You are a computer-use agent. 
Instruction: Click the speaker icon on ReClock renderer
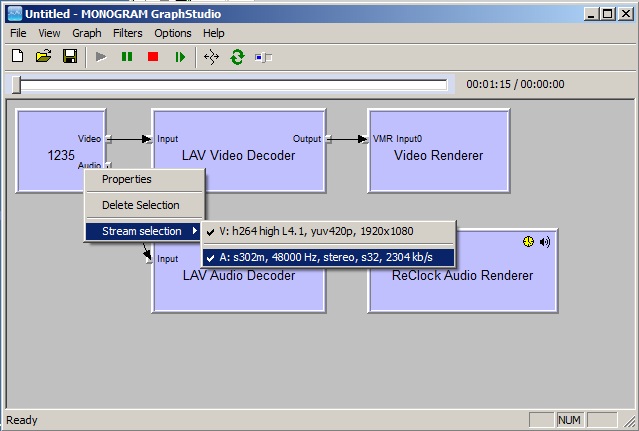(x=545, y=242)
